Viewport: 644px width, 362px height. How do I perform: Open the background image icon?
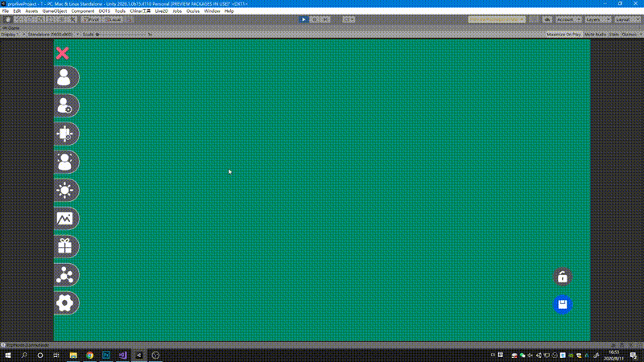(66, 218)
